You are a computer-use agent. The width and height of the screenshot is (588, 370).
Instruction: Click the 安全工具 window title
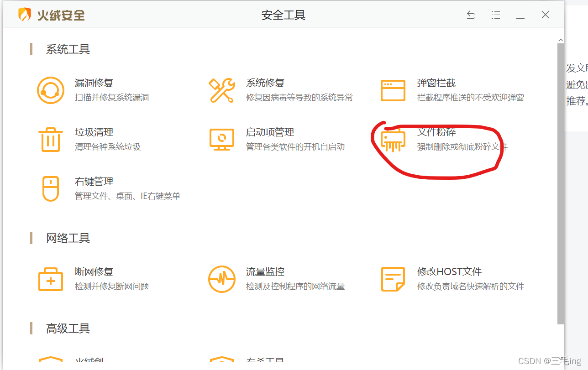pos(283,15)
